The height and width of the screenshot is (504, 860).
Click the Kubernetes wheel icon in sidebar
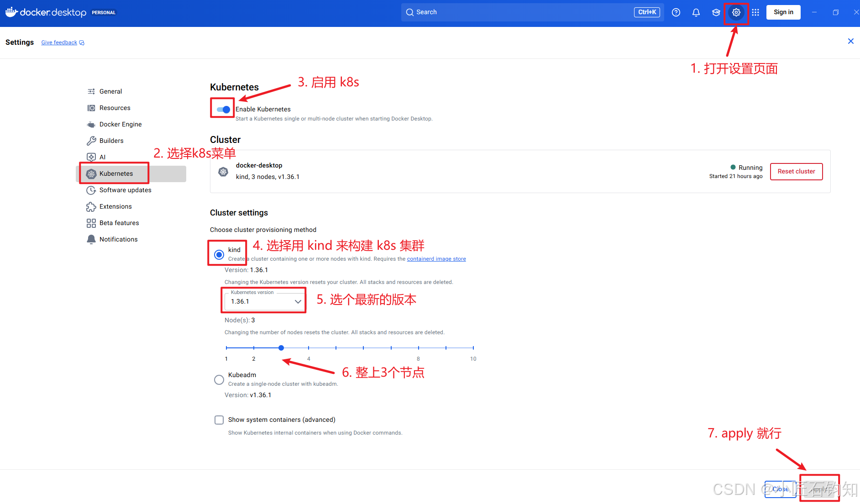coord(91,173)
